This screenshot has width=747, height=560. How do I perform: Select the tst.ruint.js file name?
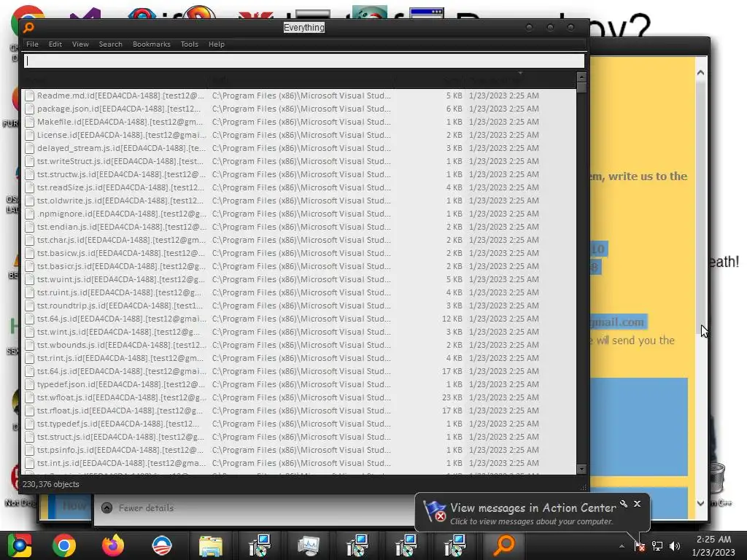120,292
